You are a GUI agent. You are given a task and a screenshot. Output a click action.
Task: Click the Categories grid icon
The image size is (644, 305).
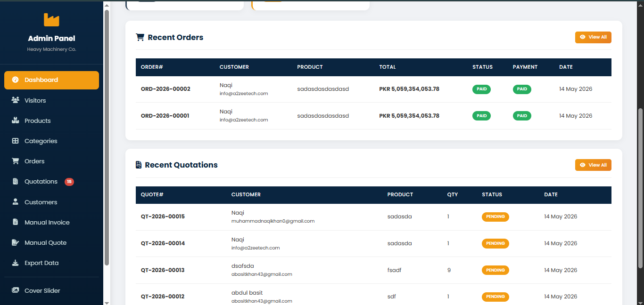15,141
